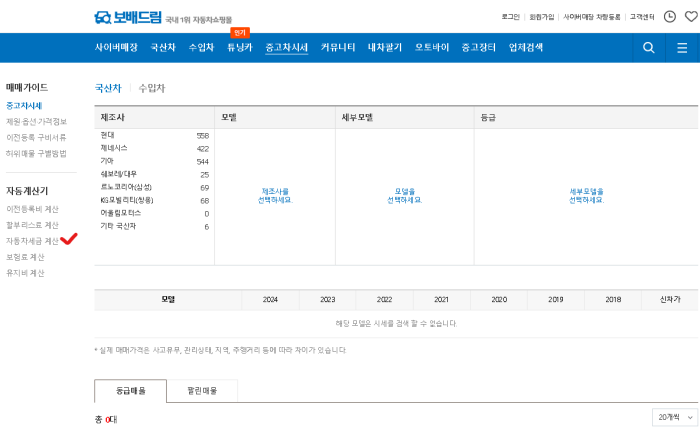Click the 2020 year column header
Screen dimensions: 700x431
499,300
